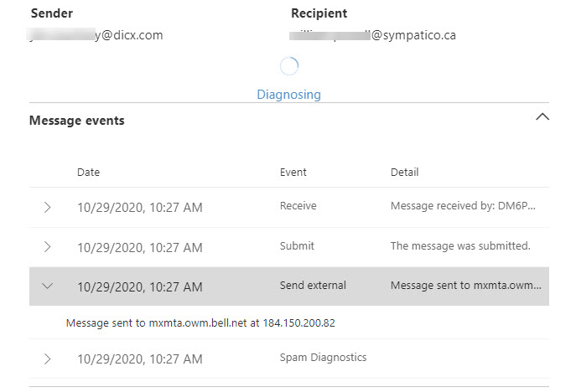576x392 pixels.
Task: Select the Event column header
Action: coord(293,173)
